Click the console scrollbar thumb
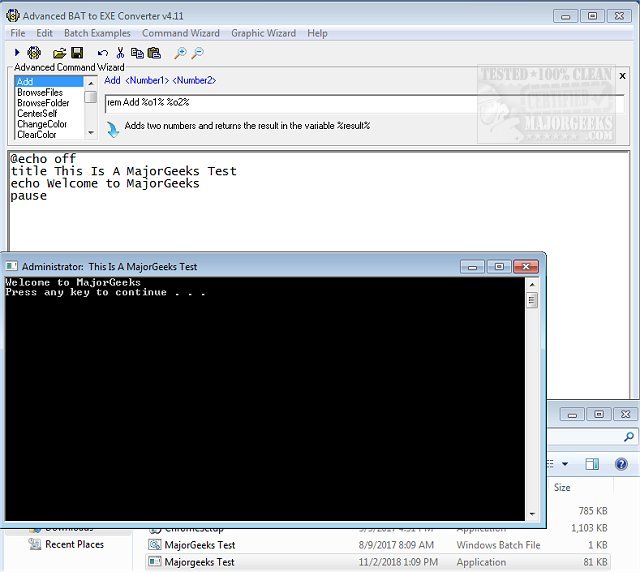This screenshot has height=572, width=640. [532, 301]
